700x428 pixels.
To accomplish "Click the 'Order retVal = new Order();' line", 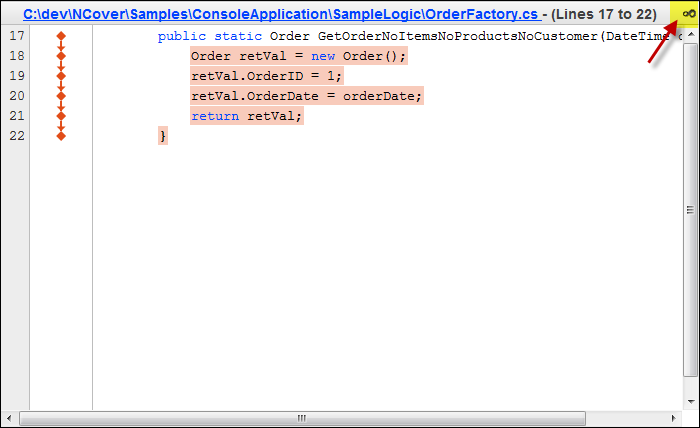I will pos(298,56).
